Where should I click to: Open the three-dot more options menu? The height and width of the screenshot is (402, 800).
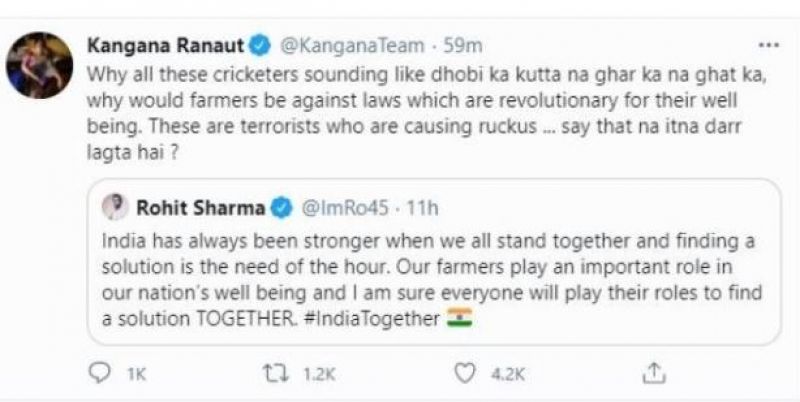[769, 45]
